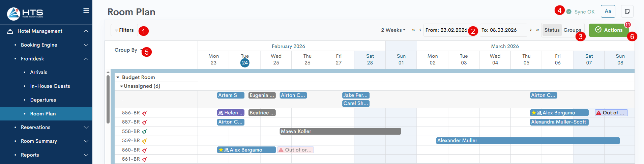
Task: Select the Alexander Muller booking bar
Action: 528,141
